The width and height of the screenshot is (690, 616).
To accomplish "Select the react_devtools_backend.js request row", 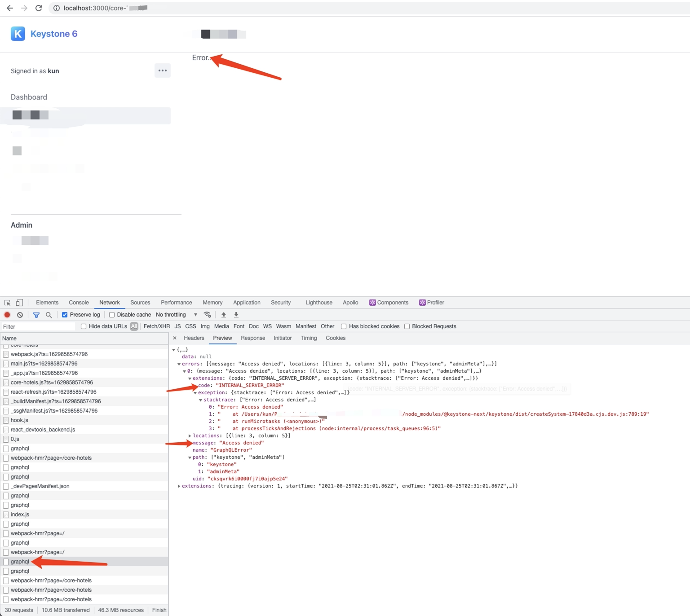I will pos(84,430).
